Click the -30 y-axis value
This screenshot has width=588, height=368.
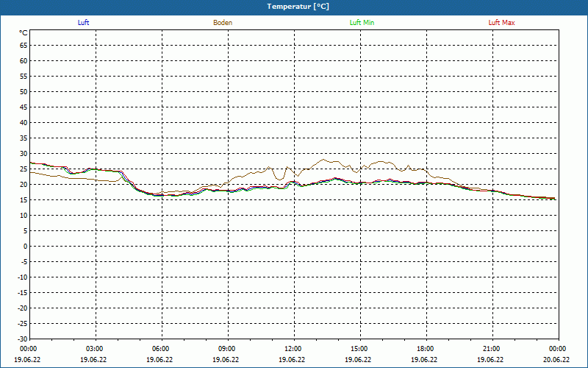click(x=23, y=339)
